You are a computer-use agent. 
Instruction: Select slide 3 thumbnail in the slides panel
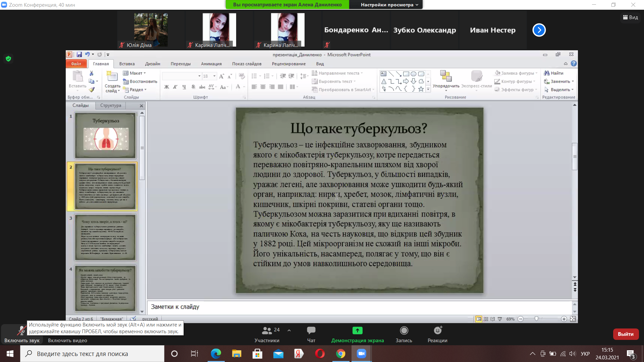point(105,237)
